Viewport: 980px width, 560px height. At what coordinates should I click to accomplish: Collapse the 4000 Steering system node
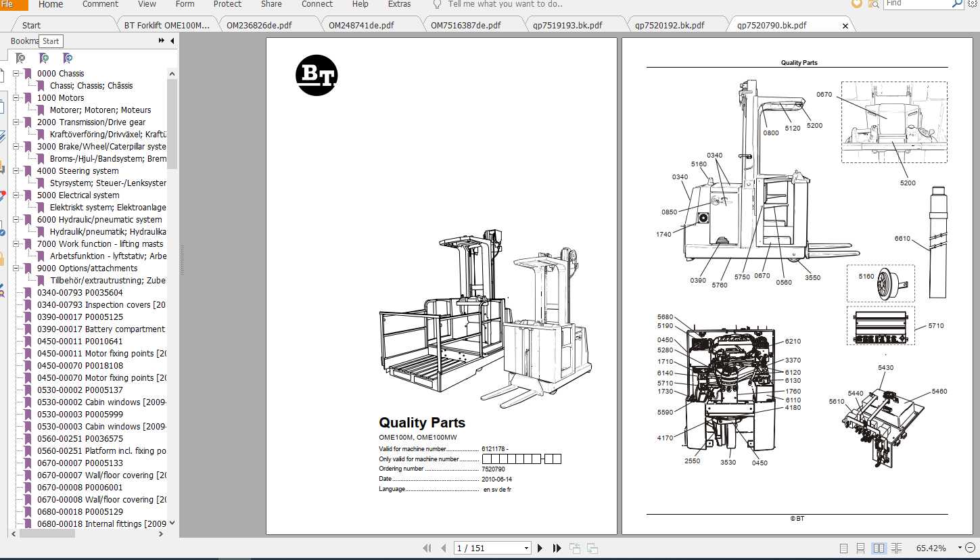coord(16,170)
